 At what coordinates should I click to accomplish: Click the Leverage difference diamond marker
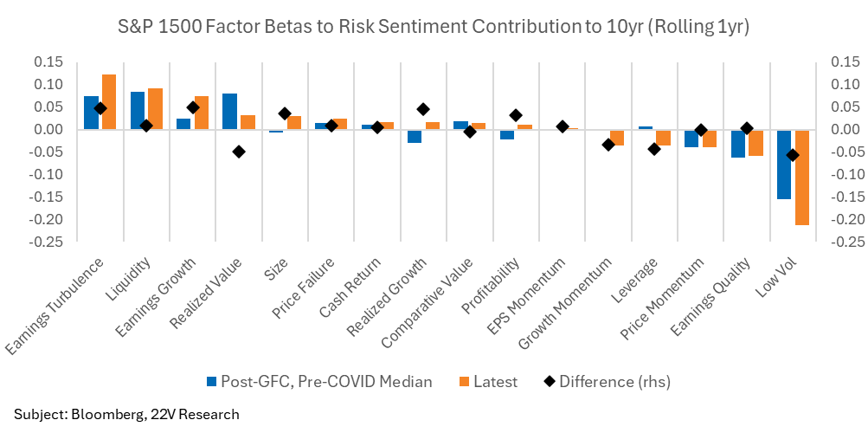pyautogui.click(x=654, y=149)
